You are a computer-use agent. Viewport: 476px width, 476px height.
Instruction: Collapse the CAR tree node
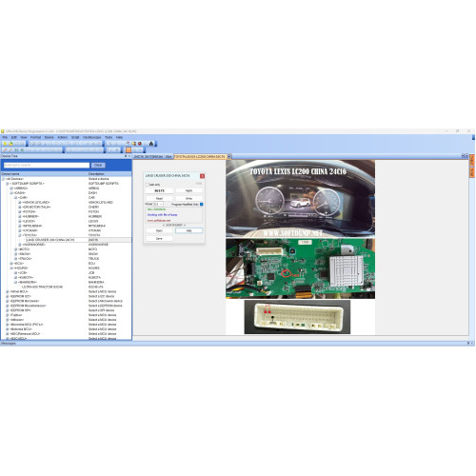click(15, 197)
